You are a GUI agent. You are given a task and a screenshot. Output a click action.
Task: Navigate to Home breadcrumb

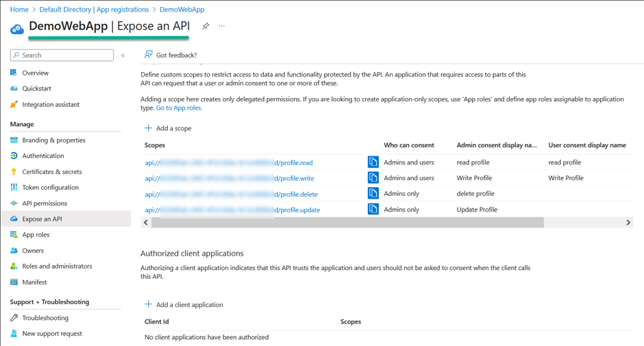[x=19, y=10]
